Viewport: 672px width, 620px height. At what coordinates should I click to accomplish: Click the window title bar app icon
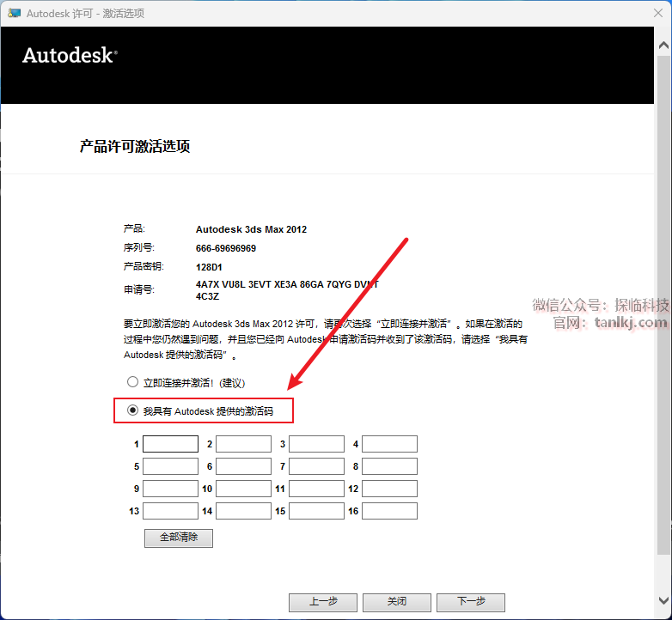pos(14,13)
